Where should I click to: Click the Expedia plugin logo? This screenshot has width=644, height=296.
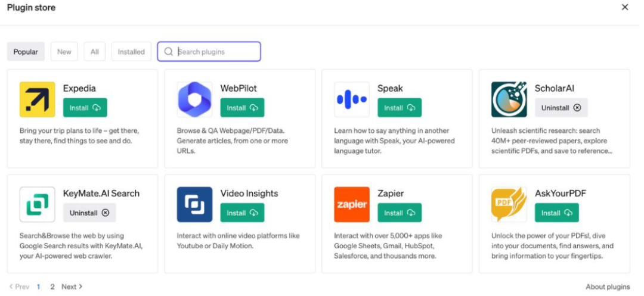[38, 99]
